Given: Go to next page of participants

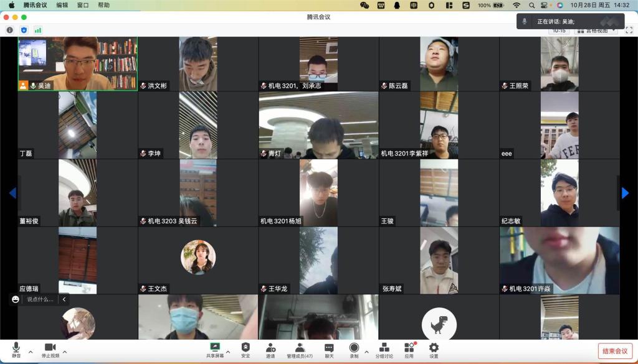Looking at the screenshot, I should point(625,193).
